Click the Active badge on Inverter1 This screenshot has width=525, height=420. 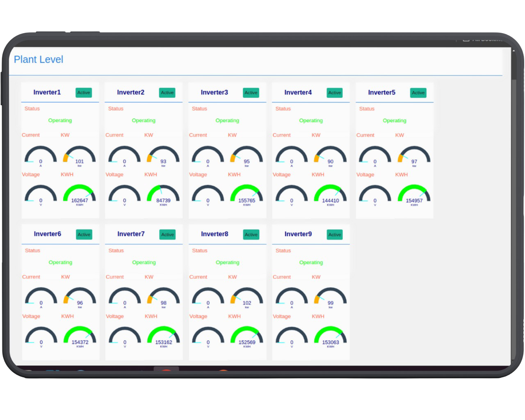coord(84,93)
